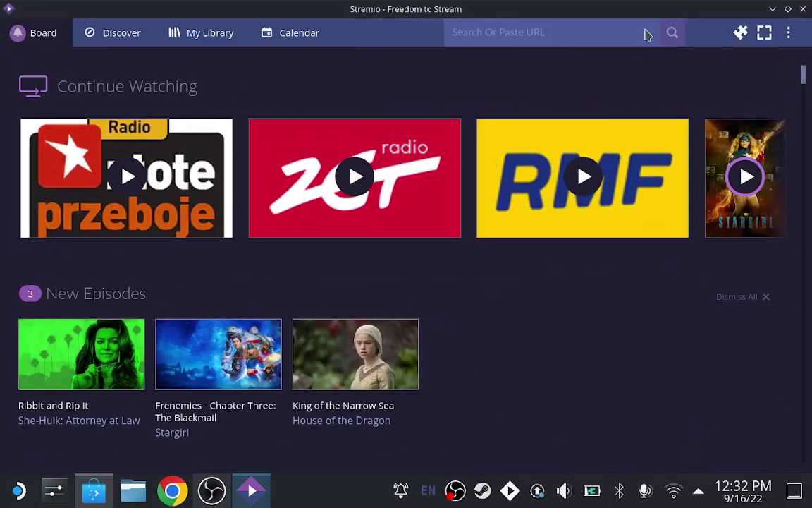
Task: Open System Settings from taskbar
Action: 54,490
